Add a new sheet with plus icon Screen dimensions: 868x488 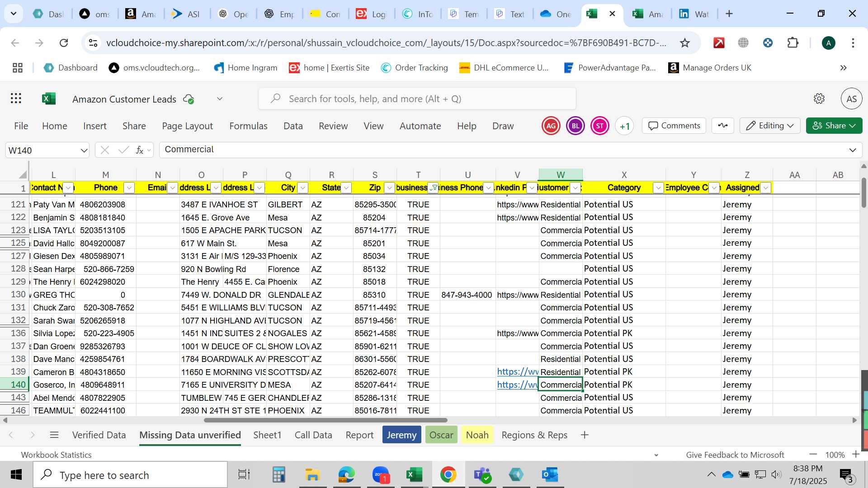click(585, 435)
